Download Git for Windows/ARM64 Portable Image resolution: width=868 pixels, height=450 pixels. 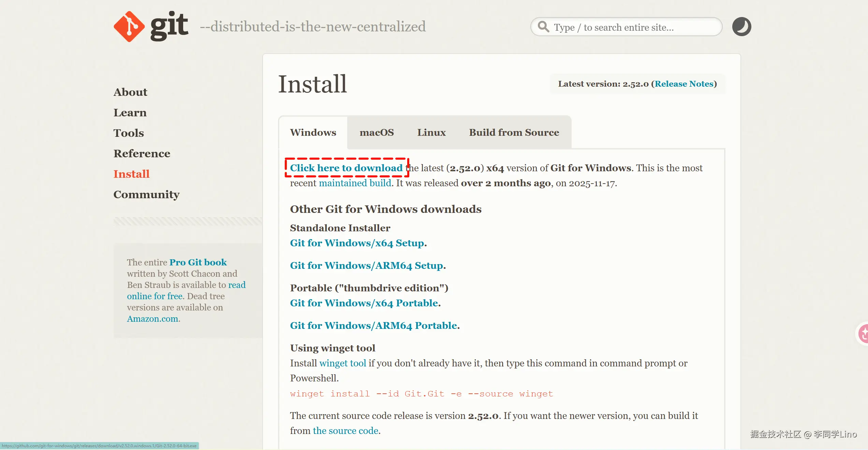coord(373,325)
